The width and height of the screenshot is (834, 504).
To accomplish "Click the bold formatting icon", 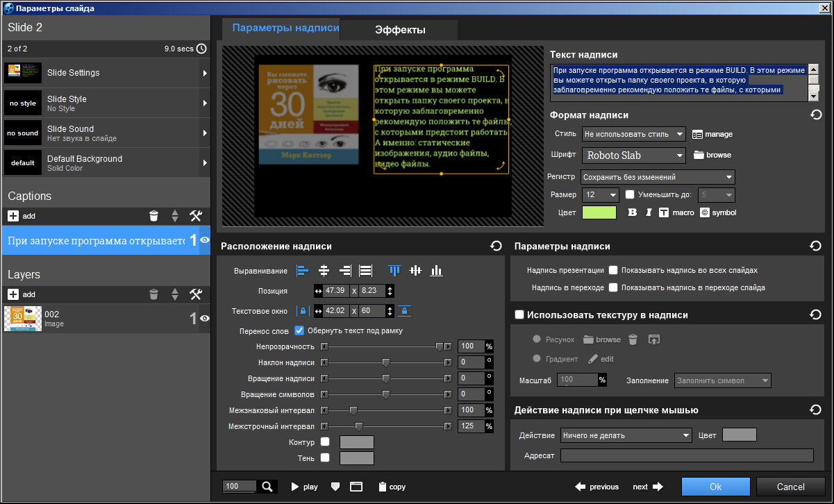I will (x=632, y=212).
